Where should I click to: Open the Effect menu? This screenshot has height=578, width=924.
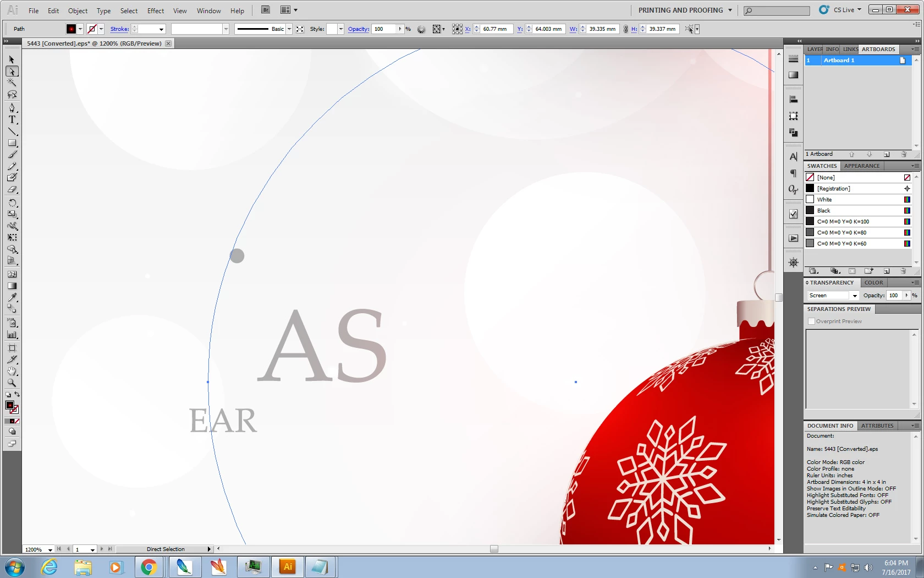pos(156,10)
